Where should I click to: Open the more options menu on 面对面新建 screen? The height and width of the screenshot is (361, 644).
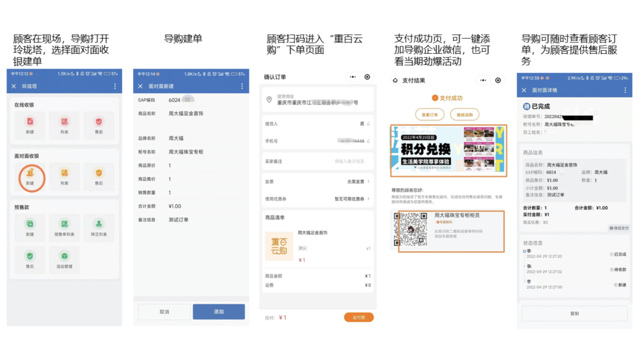pos(242,87)
